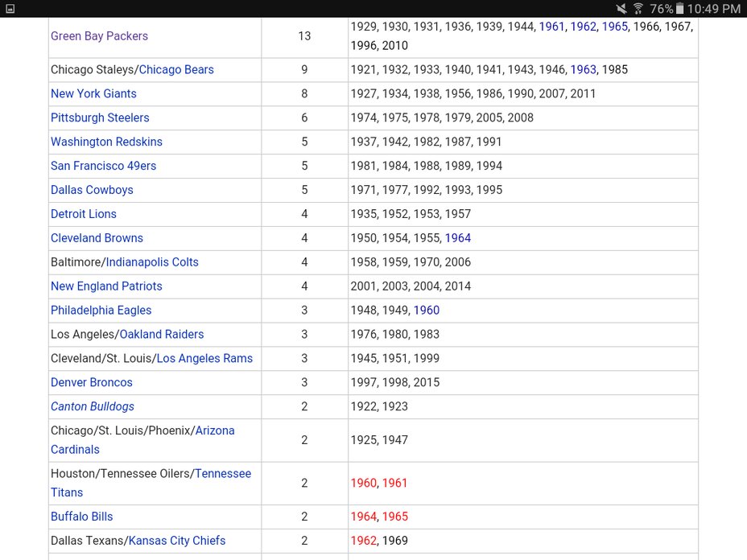This screenshot has width=747, height=560.
Task: Open the Canton Bulldogs italic link
Action: [x=93, y=407]
